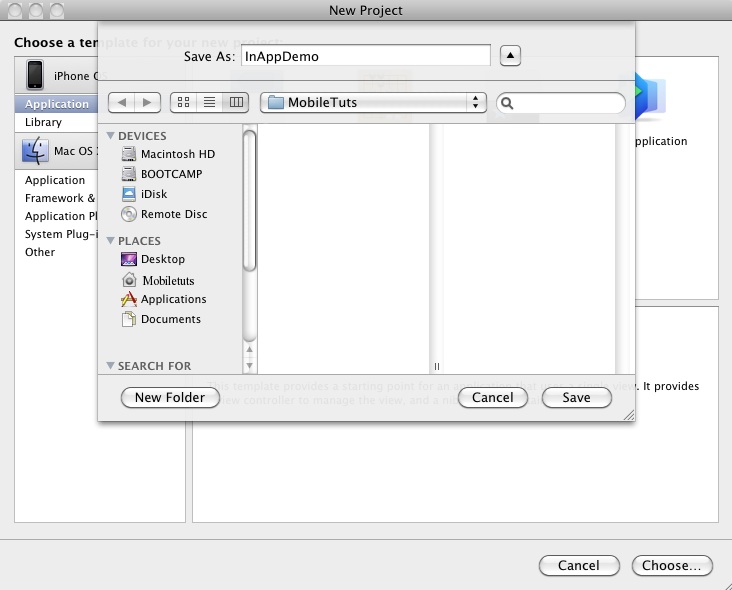
Task: Edit the Save As name field
Action: coord(366,56)
